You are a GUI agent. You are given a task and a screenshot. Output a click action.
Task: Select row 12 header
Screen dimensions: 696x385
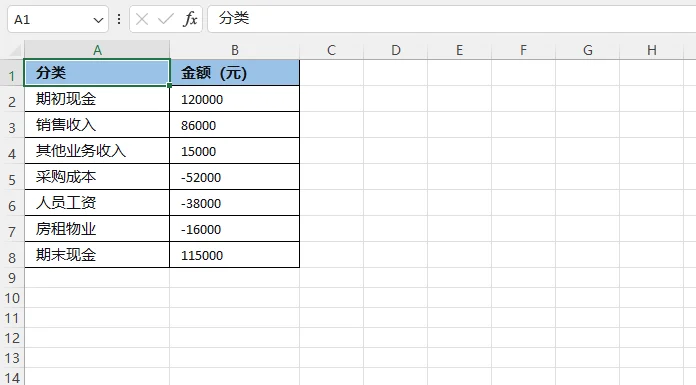(x=12, y=338)
